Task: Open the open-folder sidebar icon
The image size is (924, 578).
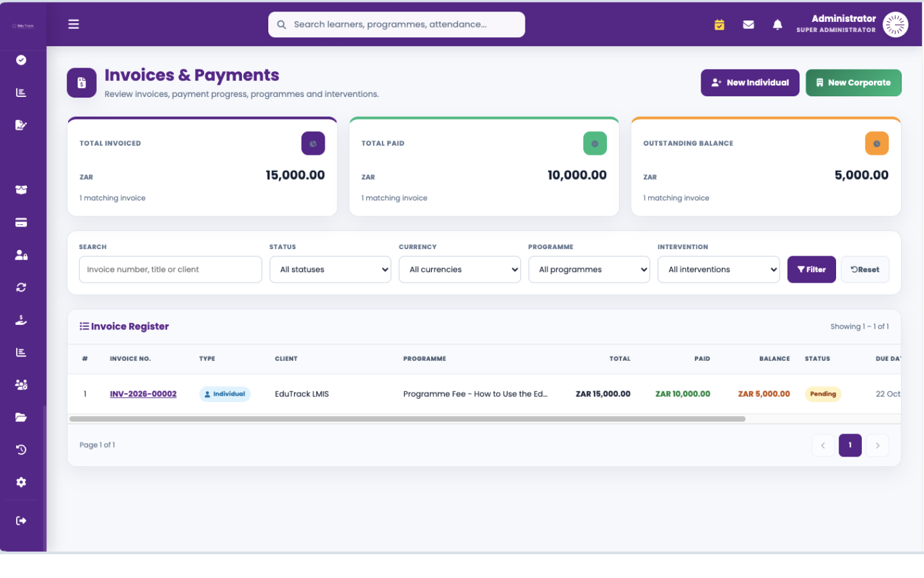Action: 21,417
